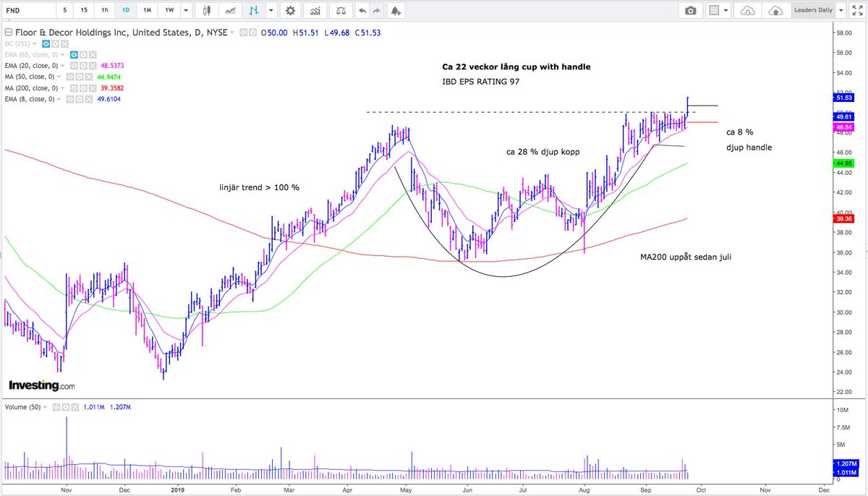Hide the EMA (20, close, 0) line

coord(74,66)
